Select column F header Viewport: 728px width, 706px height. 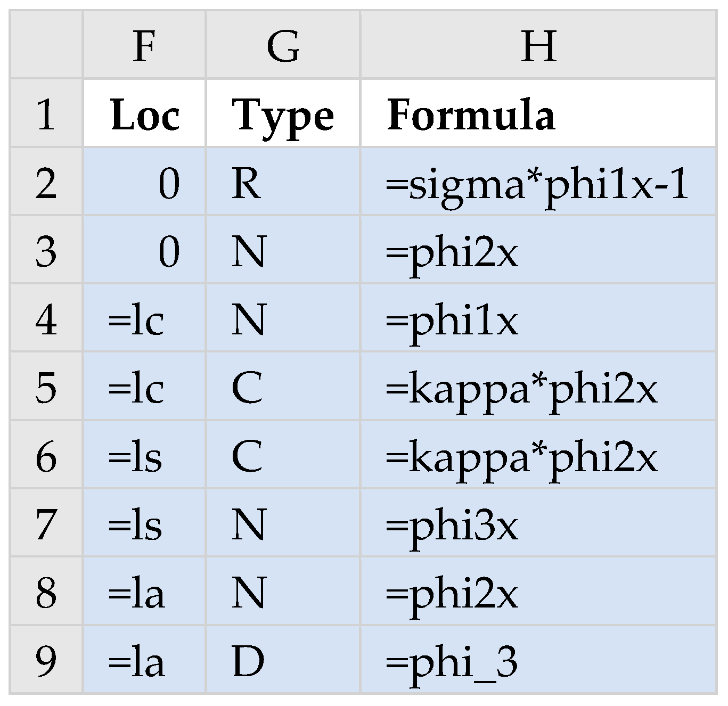(144, 46)
